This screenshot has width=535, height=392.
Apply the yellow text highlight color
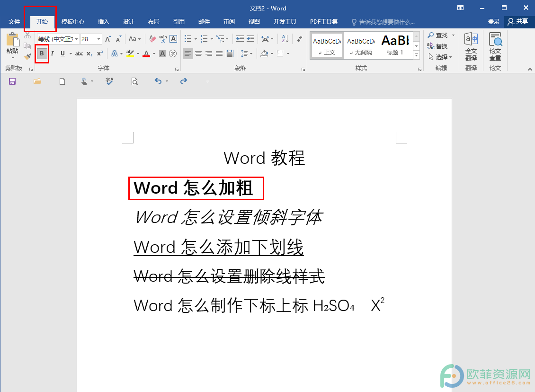click(x=130, y=53)
